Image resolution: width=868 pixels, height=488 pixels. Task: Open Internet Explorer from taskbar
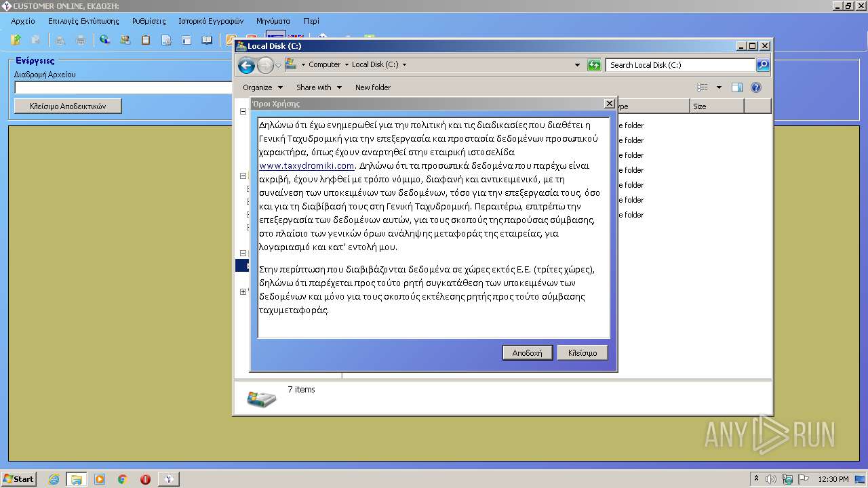tap(54, 479)
